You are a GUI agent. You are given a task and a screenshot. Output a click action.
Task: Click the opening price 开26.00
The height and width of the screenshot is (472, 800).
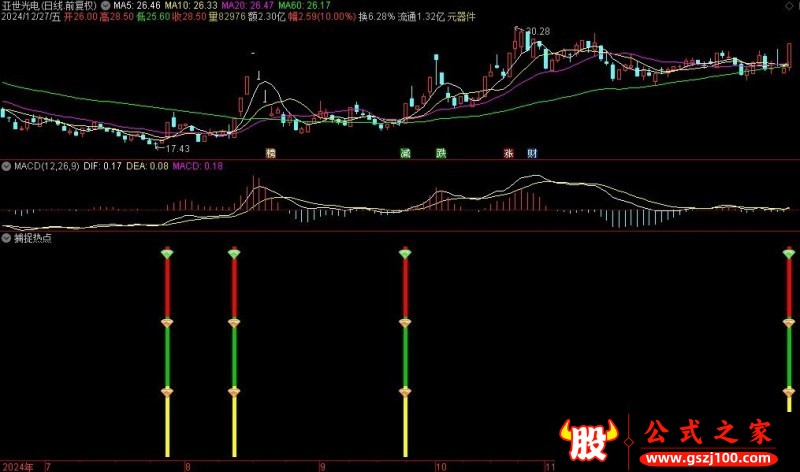click(80, 17)
